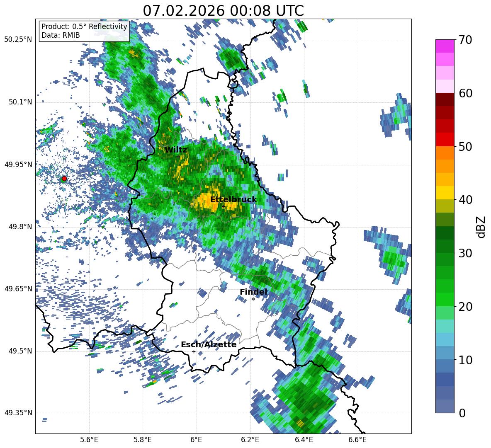Click the 49.8°N latitude label
The height and width of the screenshot is (448, 491).
(20, 227)
